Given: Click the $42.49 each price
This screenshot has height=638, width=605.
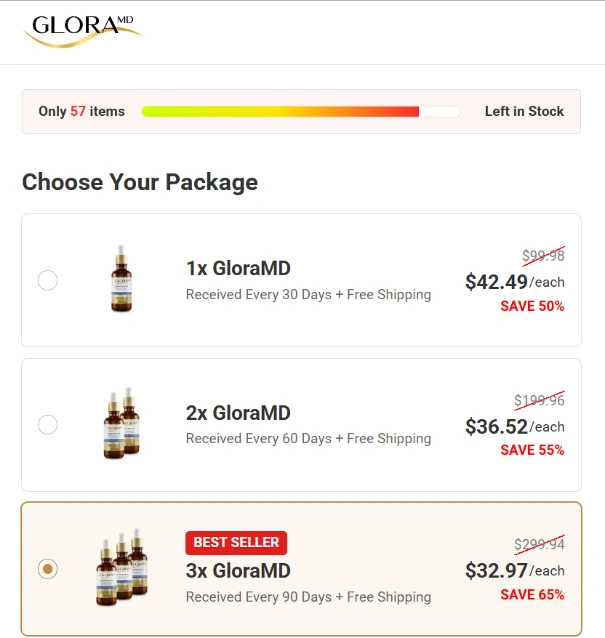Looking at the screenshot, I should [514, 282].
